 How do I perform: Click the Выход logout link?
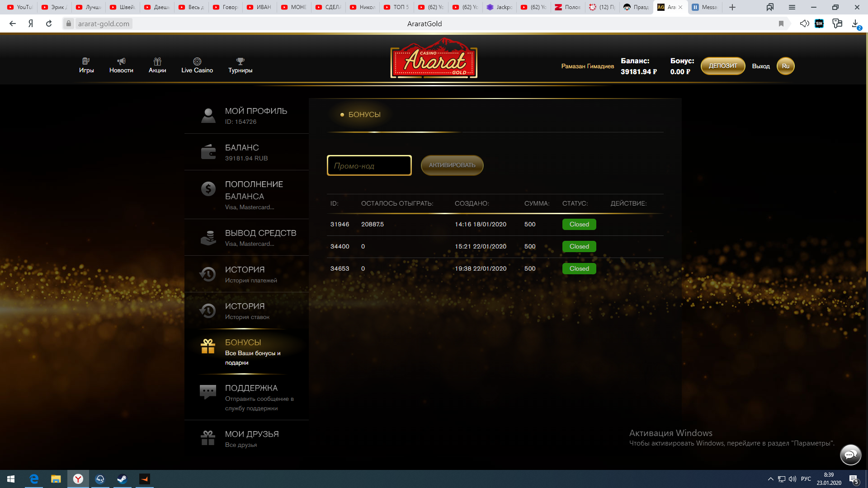[760, 66]
